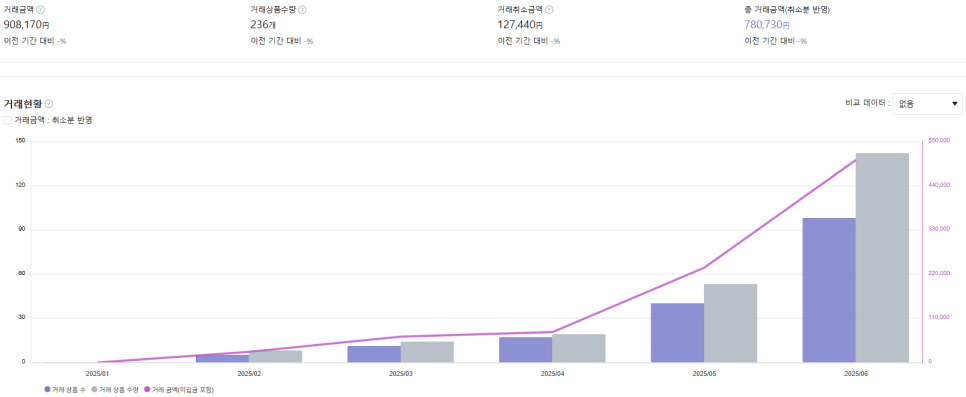Select the purple bar for 2025/02
This screenshot has width=966, height=397.
click(222, 359)
